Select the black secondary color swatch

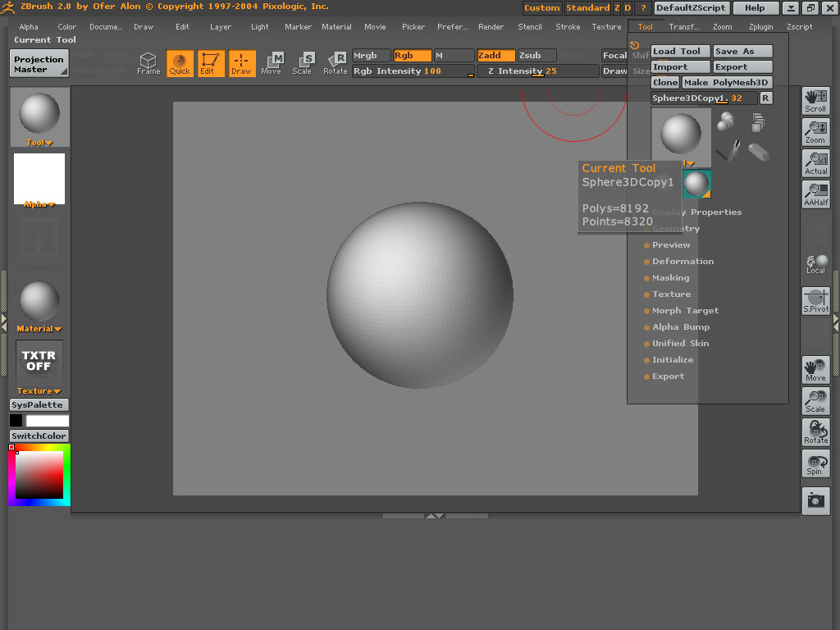(16, 421)
